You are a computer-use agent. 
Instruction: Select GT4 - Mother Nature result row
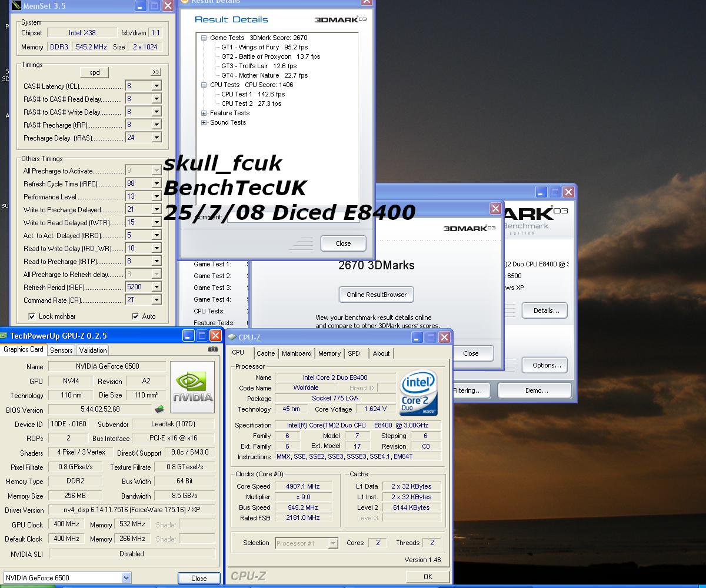point(264,75)
